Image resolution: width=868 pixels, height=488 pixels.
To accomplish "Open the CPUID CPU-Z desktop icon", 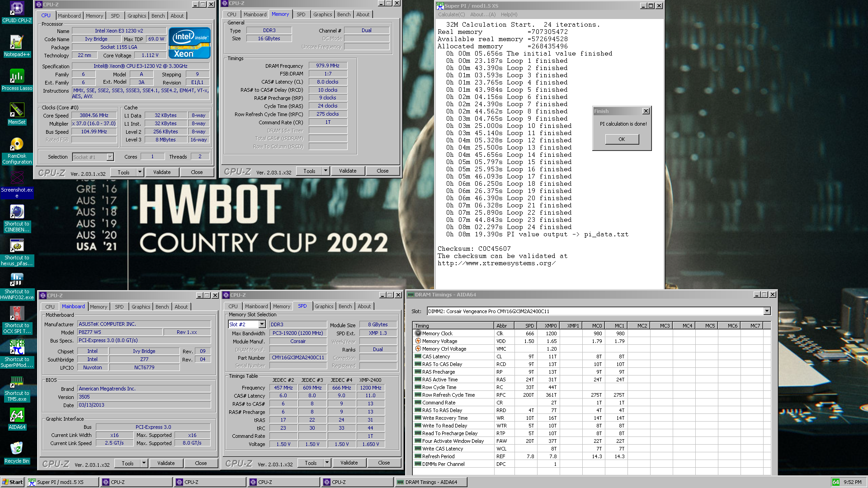I will [x=17, y=12].
